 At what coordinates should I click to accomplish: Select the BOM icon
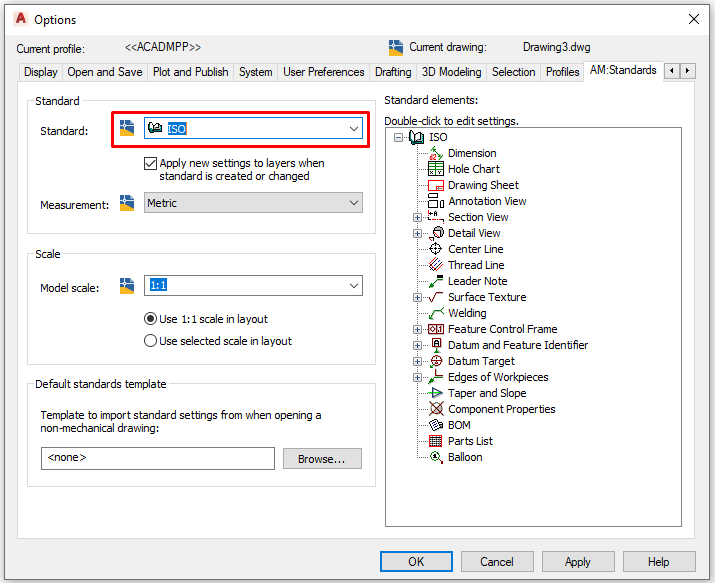[435, 425]
